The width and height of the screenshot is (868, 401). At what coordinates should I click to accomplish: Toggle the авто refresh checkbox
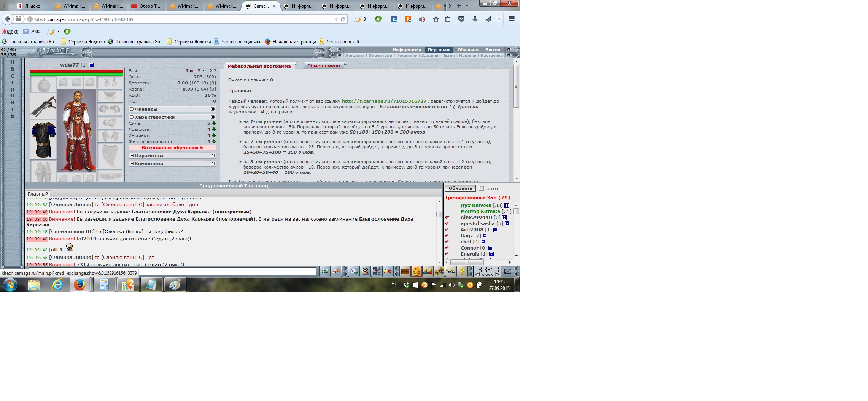point(481,188)
